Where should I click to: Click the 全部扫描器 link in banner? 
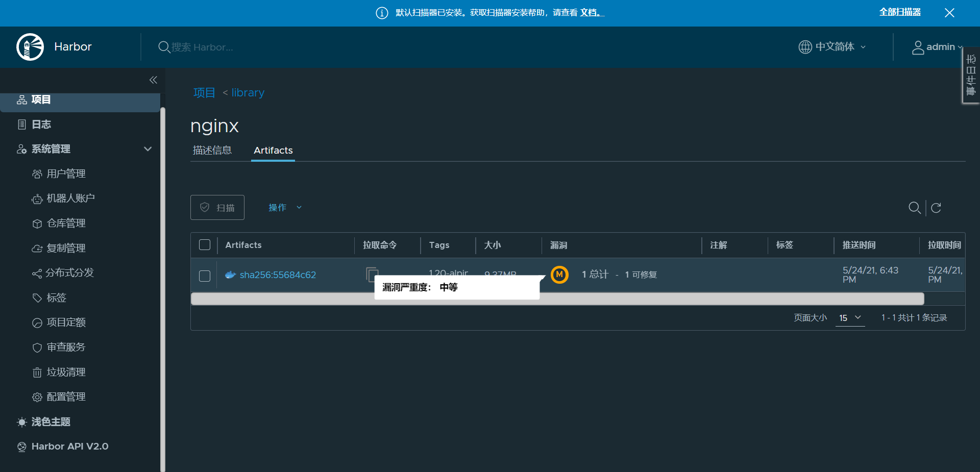click(900, 12)
